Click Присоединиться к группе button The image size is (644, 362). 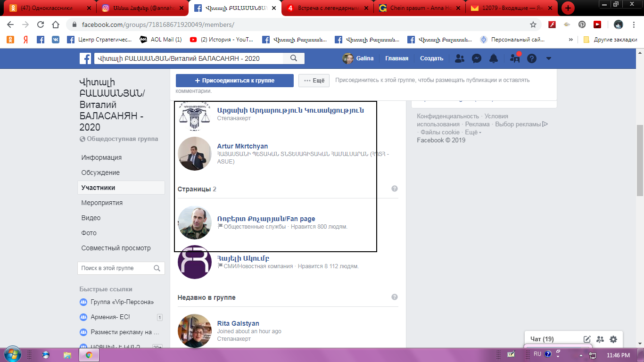coord(234,81)
